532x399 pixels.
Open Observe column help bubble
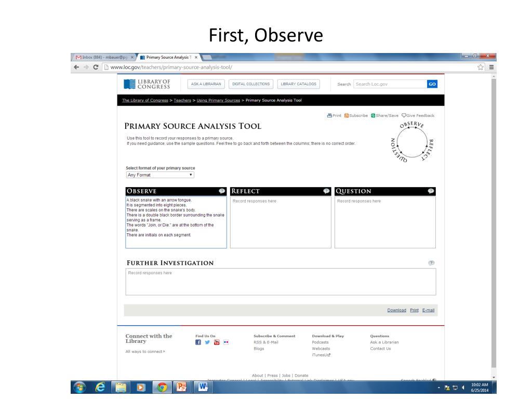[222, 191]
